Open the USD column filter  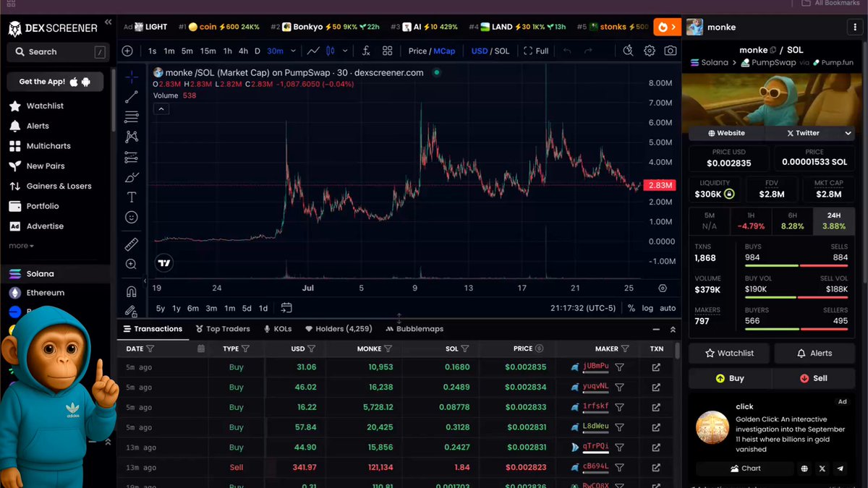point(311,348)
